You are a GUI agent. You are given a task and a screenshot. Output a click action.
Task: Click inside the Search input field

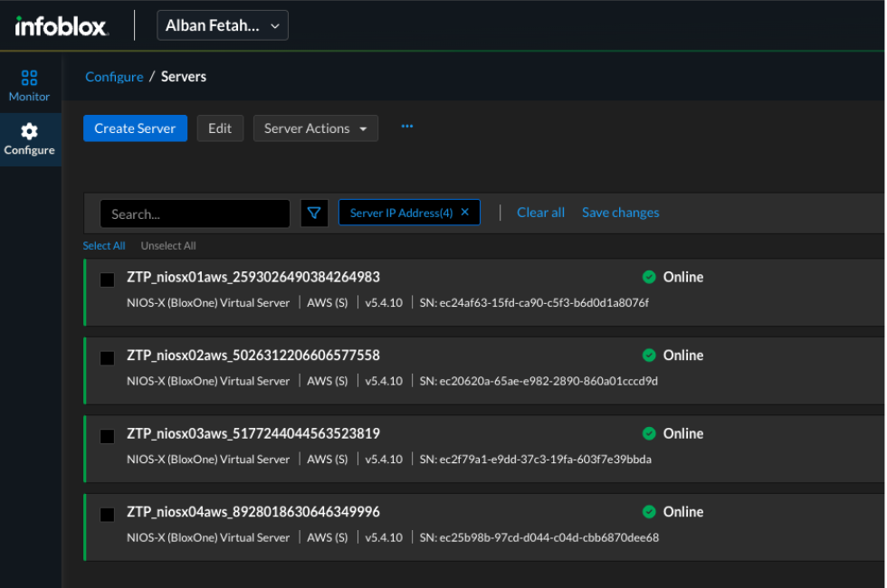[x=195, y=213]
